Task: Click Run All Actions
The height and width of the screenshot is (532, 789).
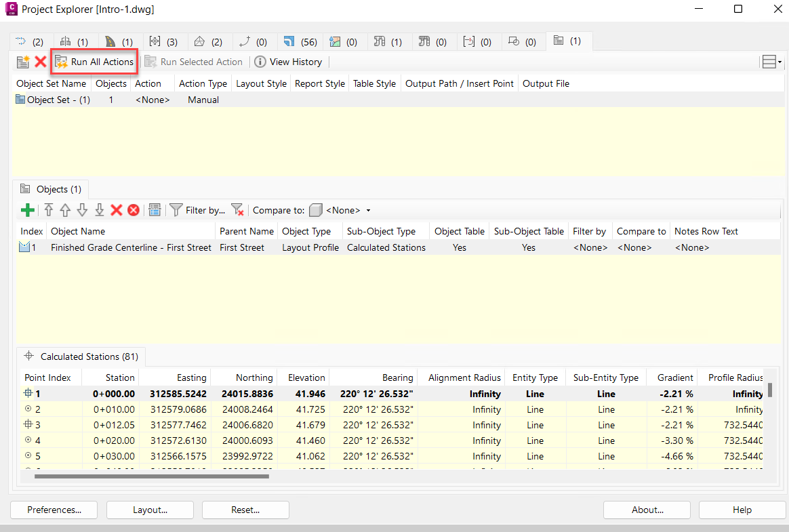Action: [95, 62]
